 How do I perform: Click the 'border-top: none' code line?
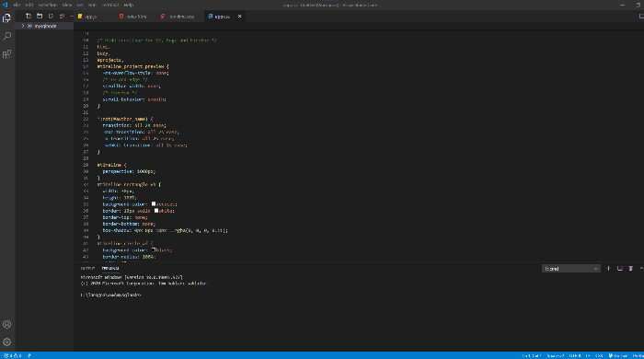(125, 217)
